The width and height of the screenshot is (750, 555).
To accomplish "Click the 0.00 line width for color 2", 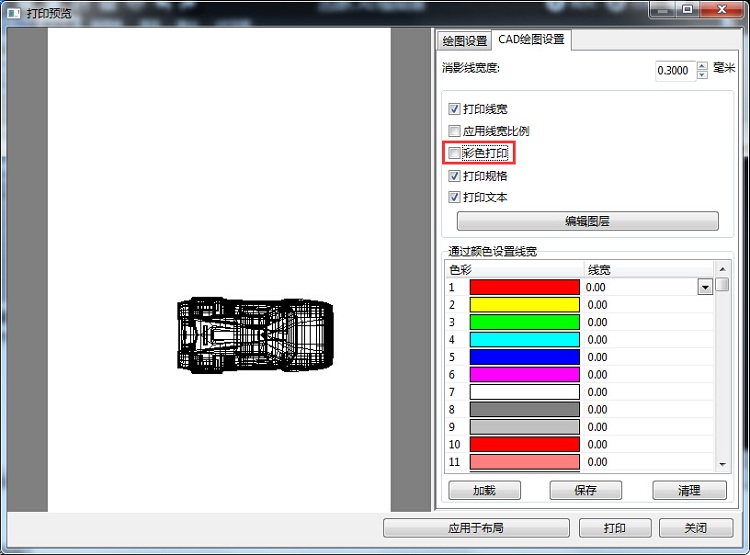I will pyautogui.click(x=597, y=305).
